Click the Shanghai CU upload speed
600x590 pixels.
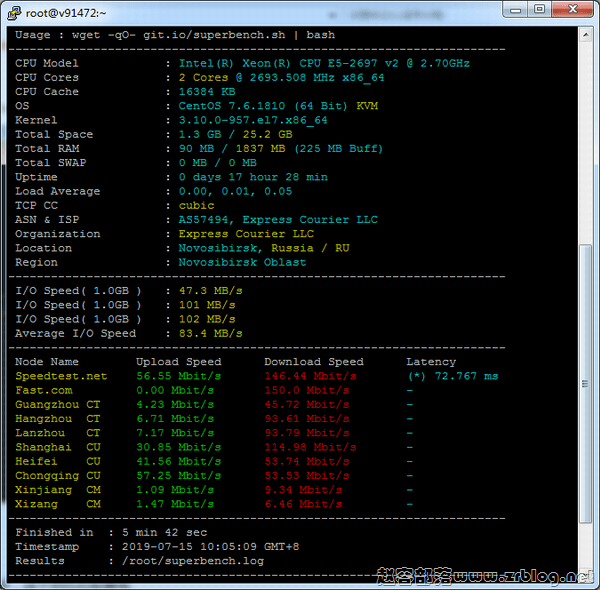coord(179,447)
